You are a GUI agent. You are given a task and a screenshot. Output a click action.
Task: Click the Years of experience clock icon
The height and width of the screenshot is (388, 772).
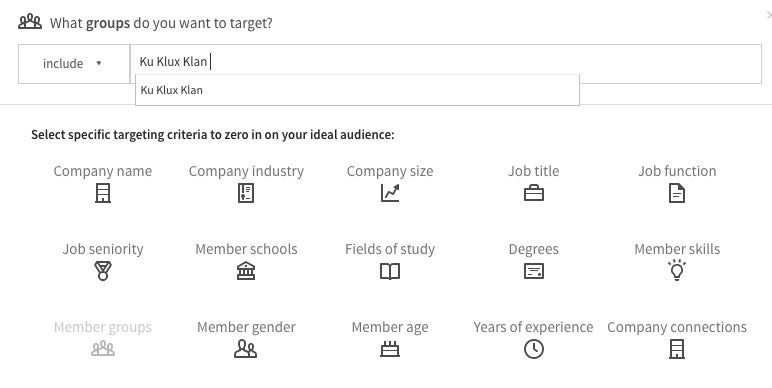(x=534, y=349)
